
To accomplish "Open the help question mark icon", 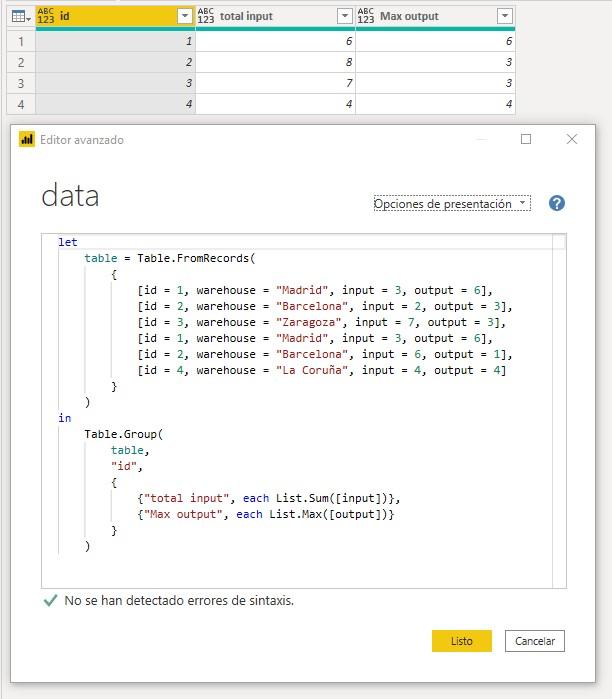I will coord(557,203).
